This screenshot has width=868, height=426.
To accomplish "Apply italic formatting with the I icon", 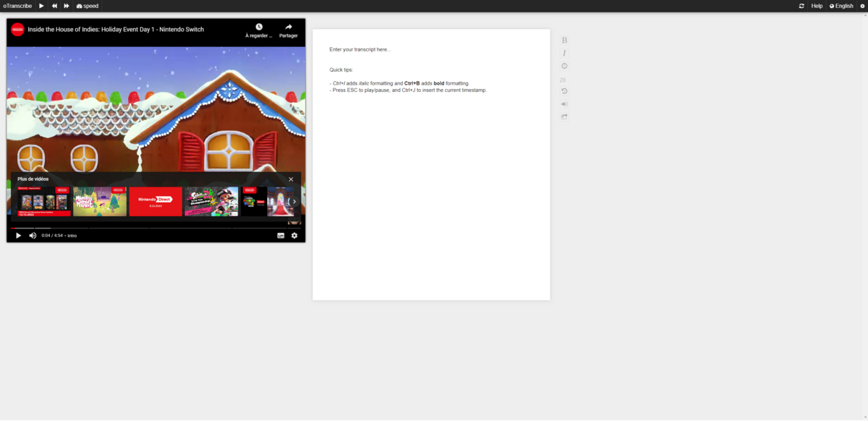I will click(564, 54).
